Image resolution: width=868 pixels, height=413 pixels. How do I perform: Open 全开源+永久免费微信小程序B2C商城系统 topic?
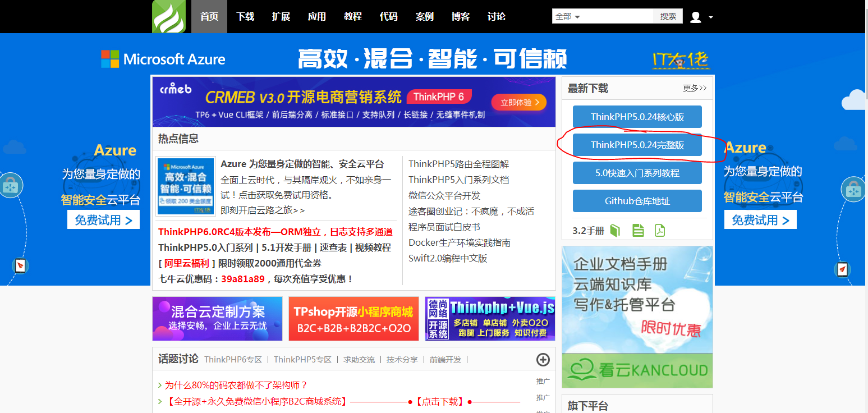pos(257,402)
